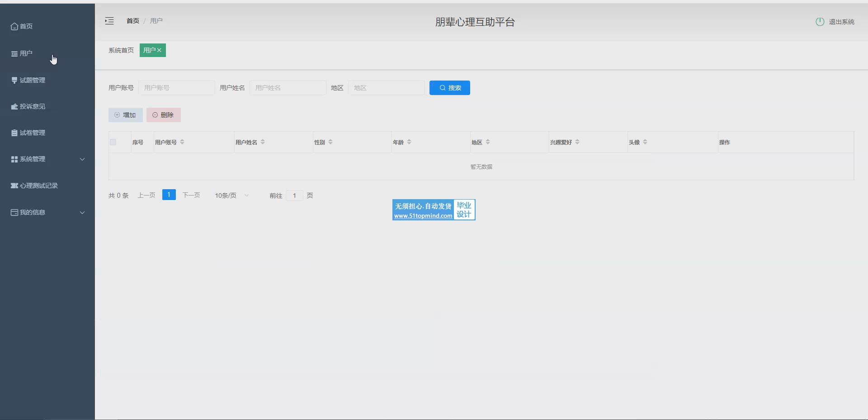Click 退出系统 to log out
The height and width of the screenshot is (420, 868).
(841, 22)
